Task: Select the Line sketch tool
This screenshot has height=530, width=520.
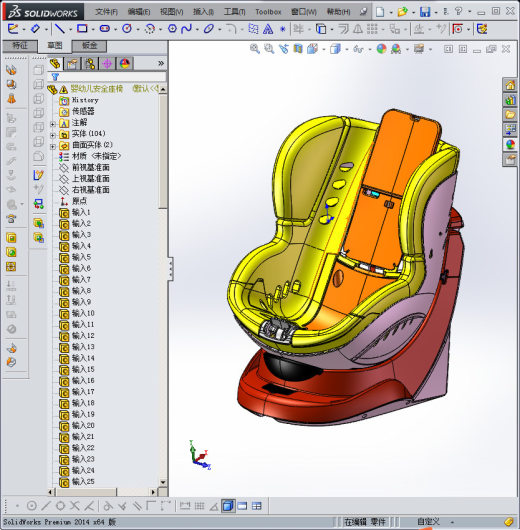Action: pos(60,29)
